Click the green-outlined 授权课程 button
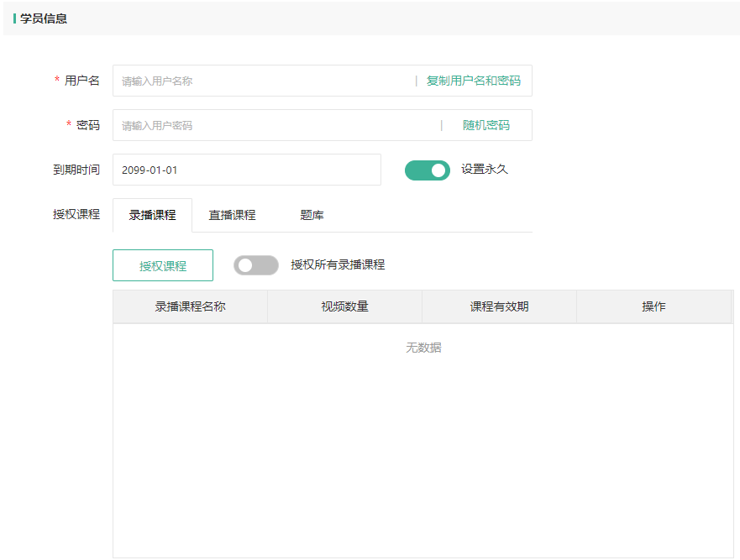Viewport: 740px width, 560px height. click(163, 265)
